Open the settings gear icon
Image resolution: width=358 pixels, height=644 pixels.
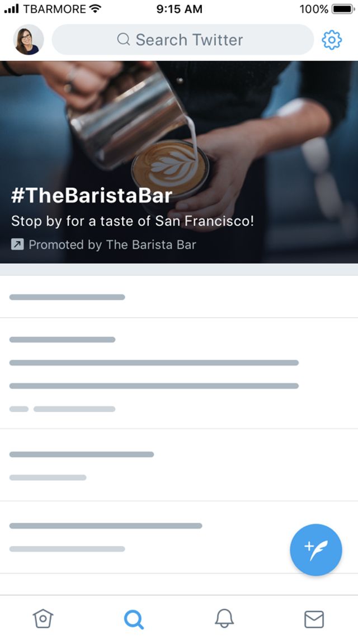[332, 40]
